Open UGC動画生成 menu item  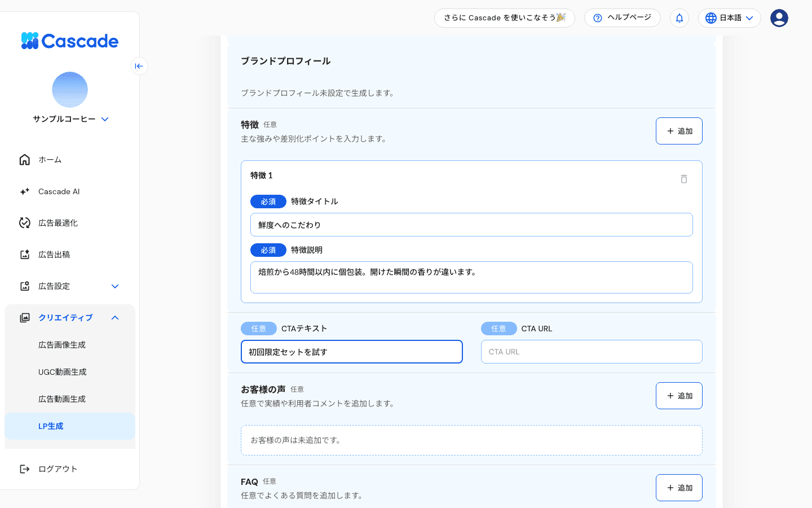[x=70, y=372]
